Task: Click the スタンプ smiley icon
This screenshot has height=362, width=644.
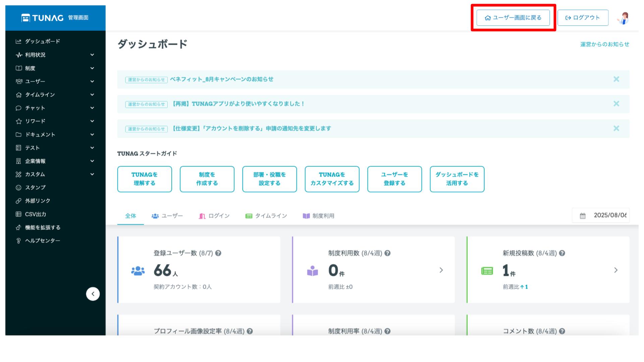Action: coord(18,188)
